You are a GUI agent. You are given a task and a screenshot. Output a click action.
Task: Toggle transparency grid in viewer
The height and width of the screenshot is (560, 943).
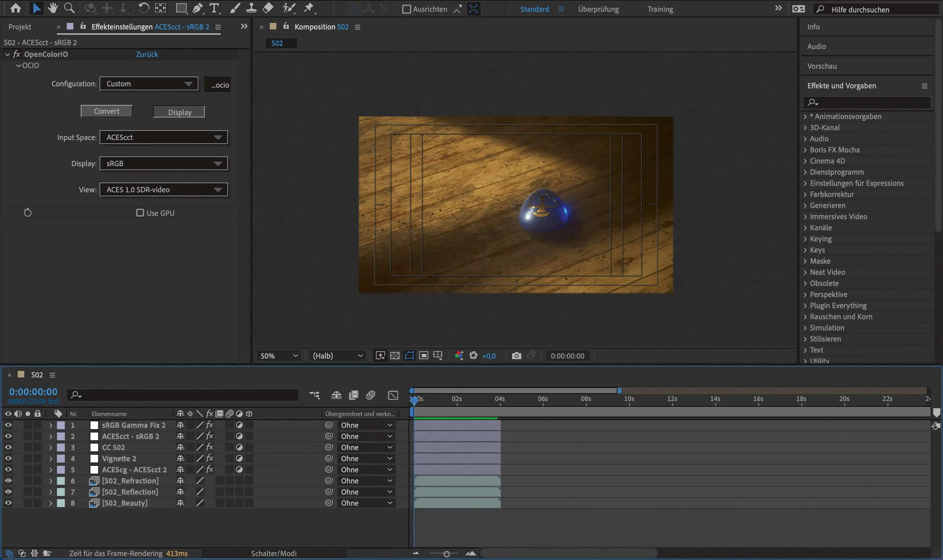click(x=395, y=356)
